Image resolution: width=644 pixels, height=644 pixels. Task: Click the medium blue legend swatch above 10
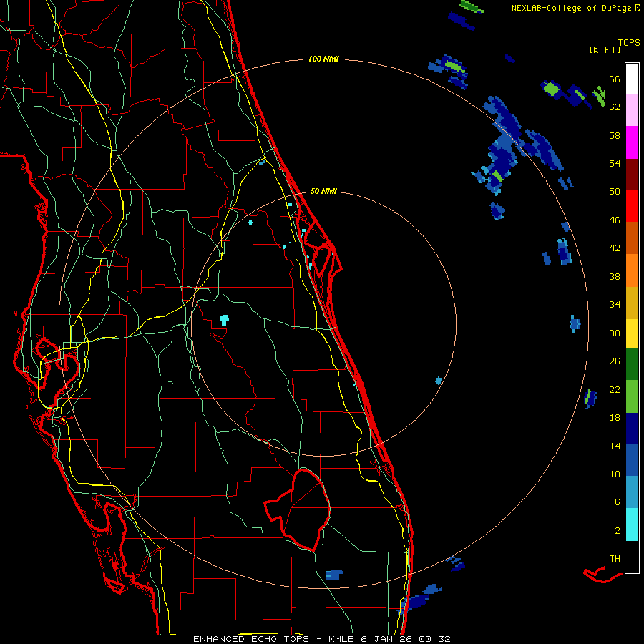[x=632, y=460]
